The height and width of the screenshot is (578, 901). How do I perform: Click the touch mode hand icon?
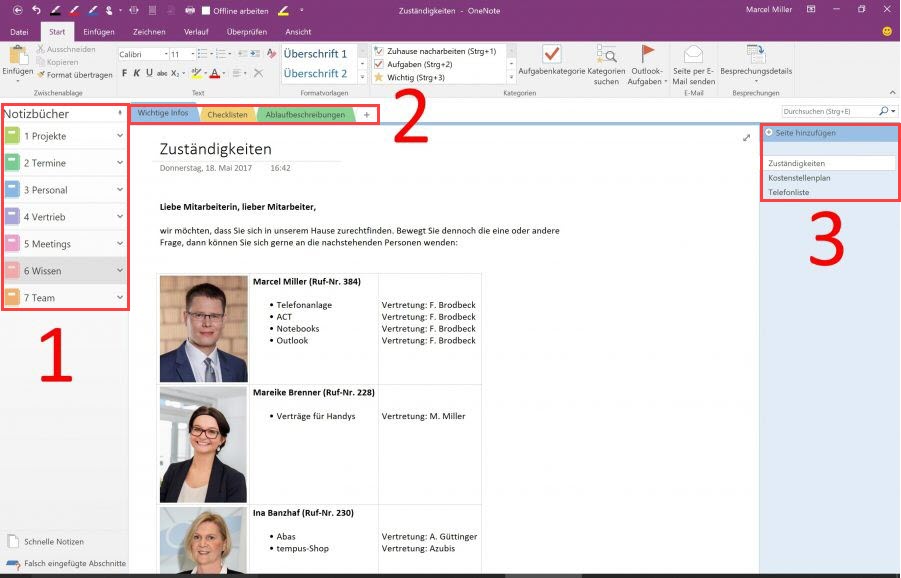pos(109,10)
